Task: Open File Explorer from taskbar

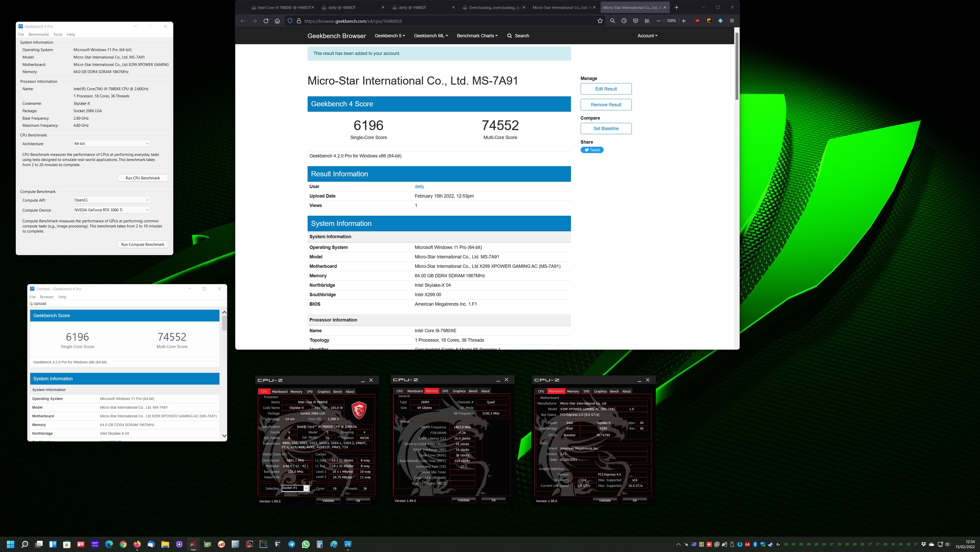Action: click(165, 544)
